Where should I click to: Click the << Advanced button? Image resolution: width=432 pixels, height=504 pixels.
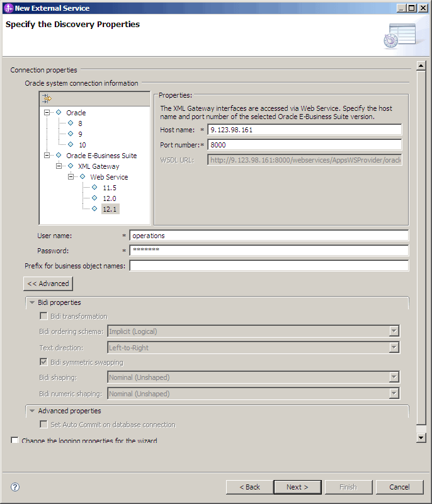pos(48,283)
